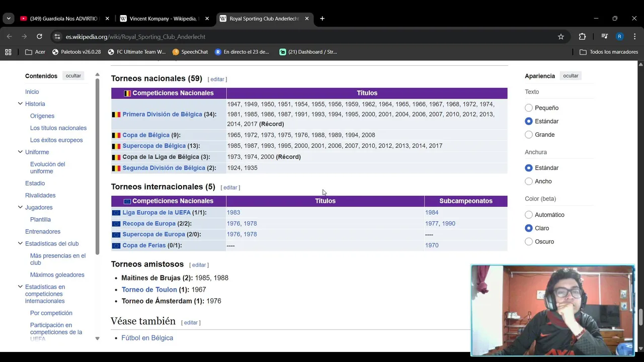The image size is (644, 362).
Task: Open the apps grid in bookmarks bar
Action: point(8,52)
